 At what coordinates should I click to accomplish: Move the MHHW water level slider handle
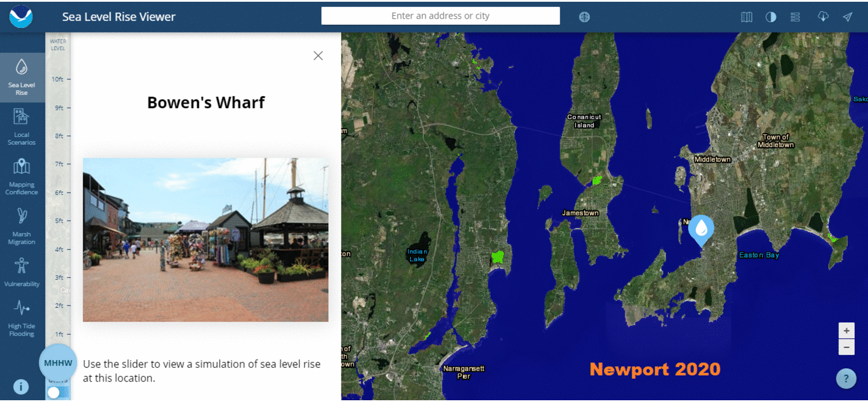58,362
